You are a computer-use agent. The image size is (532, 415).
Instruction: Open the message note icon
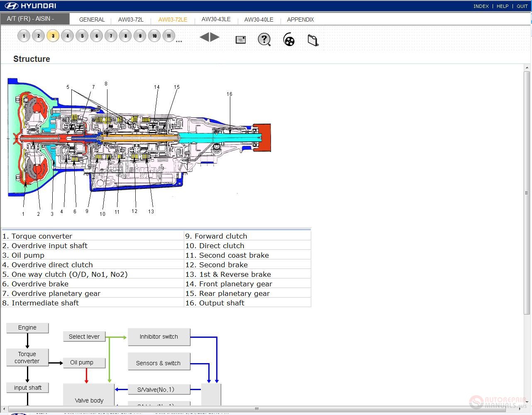pos(241,40)
